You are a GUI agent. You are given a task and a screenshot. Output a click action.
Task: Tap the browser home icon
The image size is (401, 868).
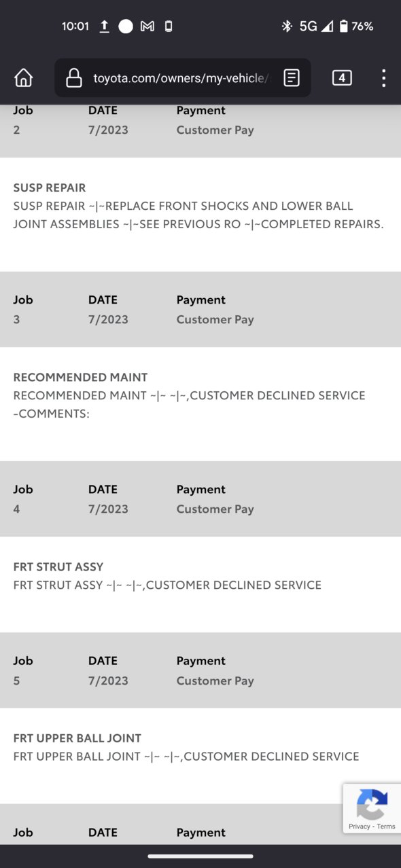coord(24,78)
